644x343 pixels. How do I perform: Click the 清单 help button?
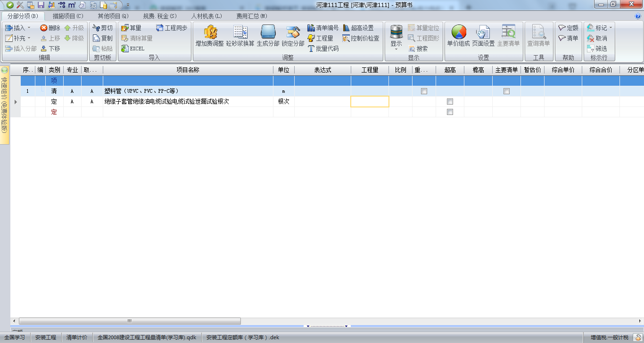[x=568, y=38]
